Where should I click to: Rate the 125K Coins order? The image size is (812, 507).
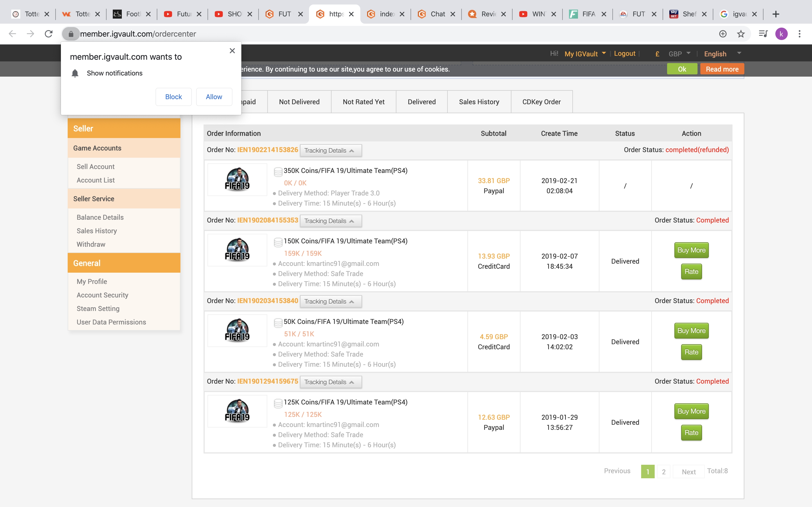click(691, 433)
